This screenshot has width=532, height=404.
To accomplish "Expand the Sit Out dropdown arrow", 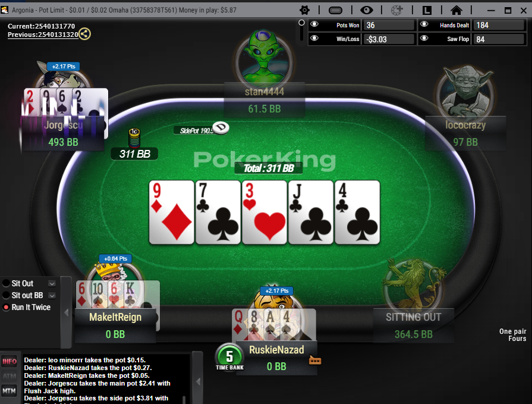I will [x=52, y=283].
